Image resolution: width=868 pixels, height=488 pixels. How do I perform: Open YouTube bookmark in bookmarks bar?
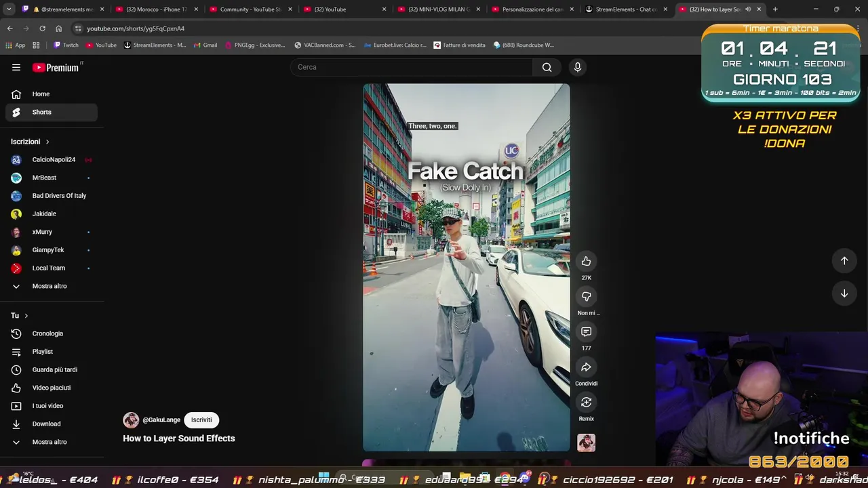(x=101, y=45)
